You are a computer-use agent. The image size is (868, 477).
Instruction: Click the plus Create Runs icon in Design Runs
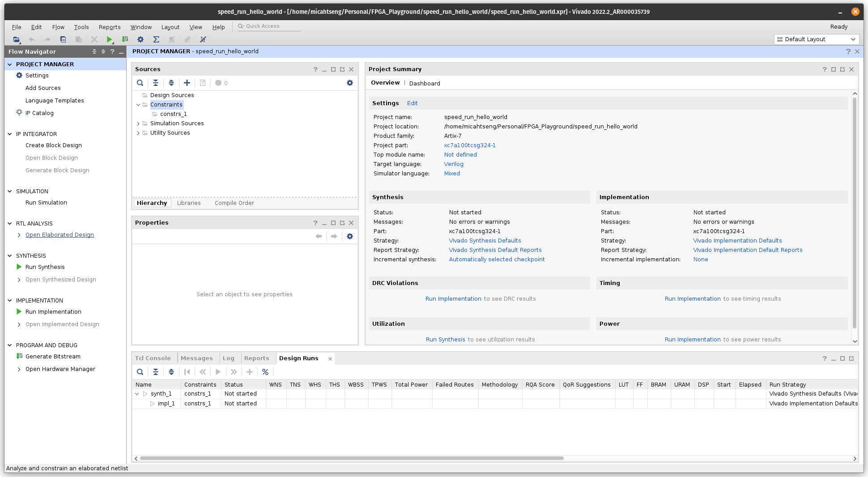pyautogui.click(x=250, y=372)
